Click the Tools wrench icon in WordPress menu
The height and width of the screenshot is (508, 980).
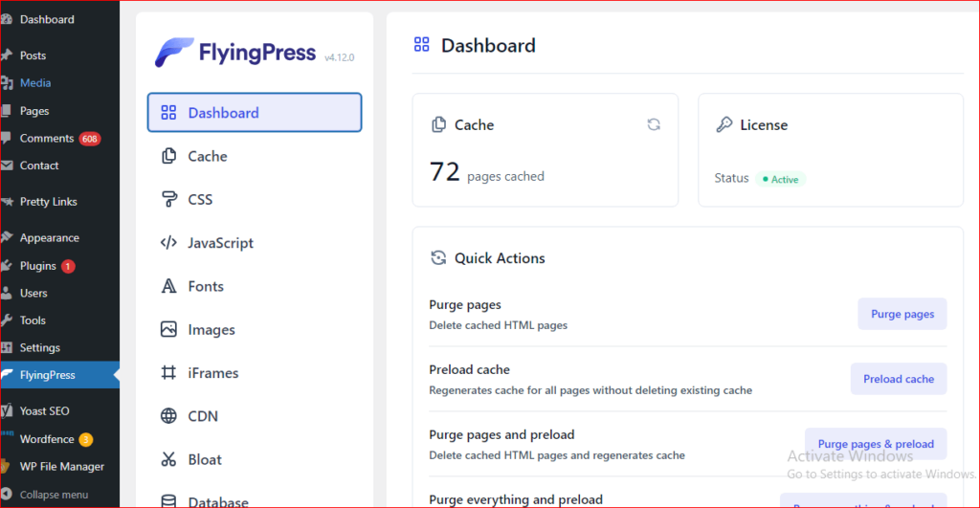[7, 320]
